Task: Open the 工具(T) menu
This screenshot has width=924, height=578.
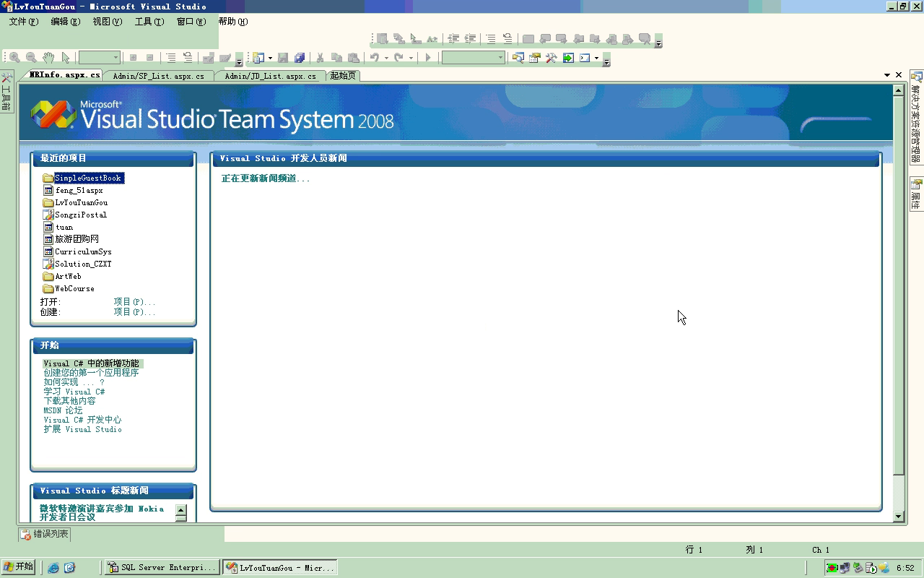Action: 149,22
